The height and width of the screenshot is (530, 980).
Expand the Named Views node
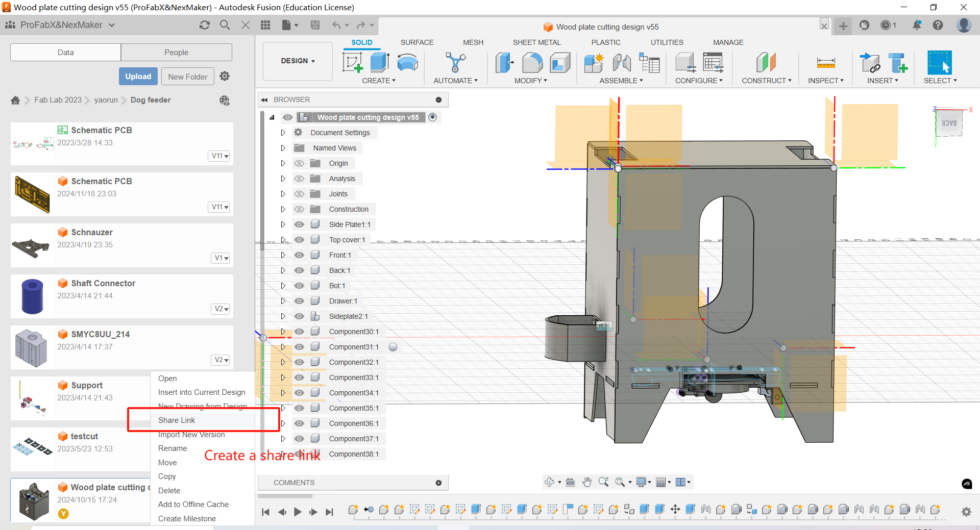click(283, 148)
